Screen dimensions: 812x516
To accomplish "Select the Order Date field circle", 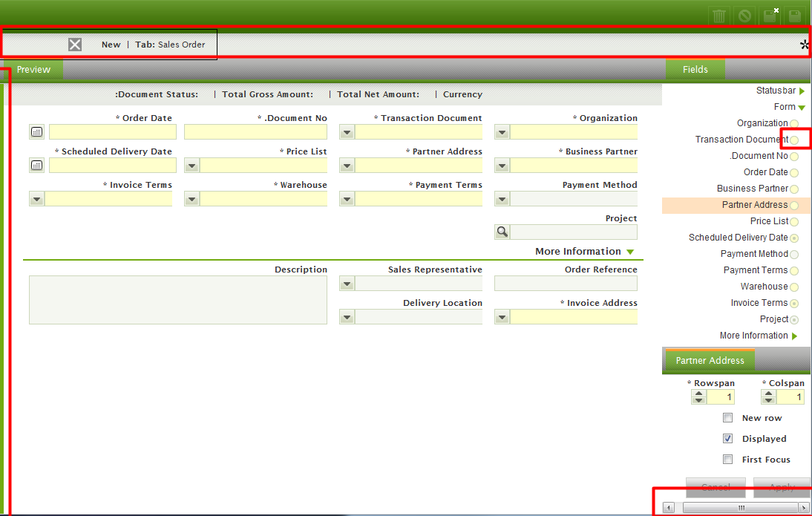I will tap(794, 173).
